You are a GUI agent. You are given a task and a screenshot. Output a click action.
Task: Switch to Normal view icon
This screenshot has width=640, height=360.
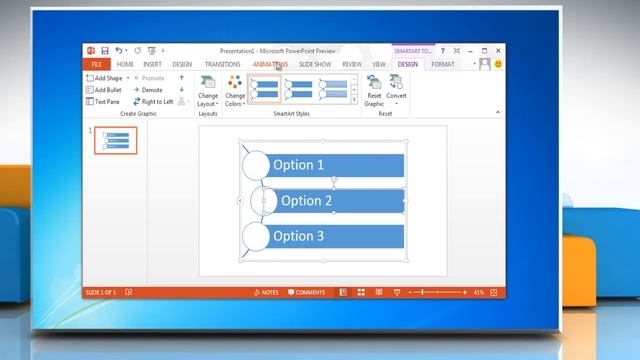pyautogui.click(x=343, y=292)
